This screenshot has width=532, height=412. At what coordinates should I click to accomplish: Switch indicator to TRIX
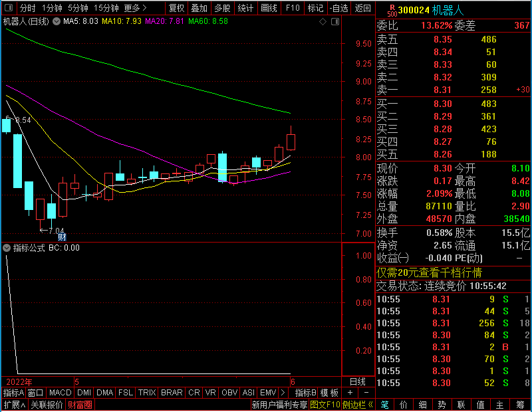[146, 393]
